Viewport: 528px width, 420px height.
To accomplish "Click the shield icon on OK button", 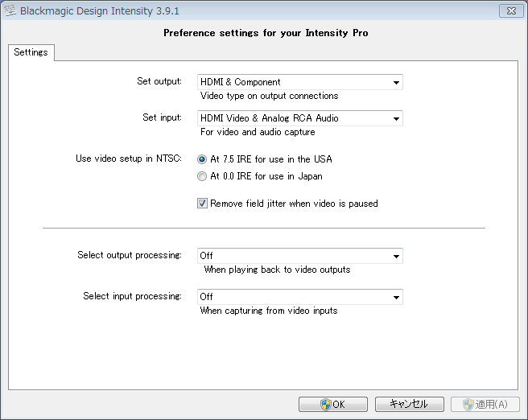I will (326, 404).
